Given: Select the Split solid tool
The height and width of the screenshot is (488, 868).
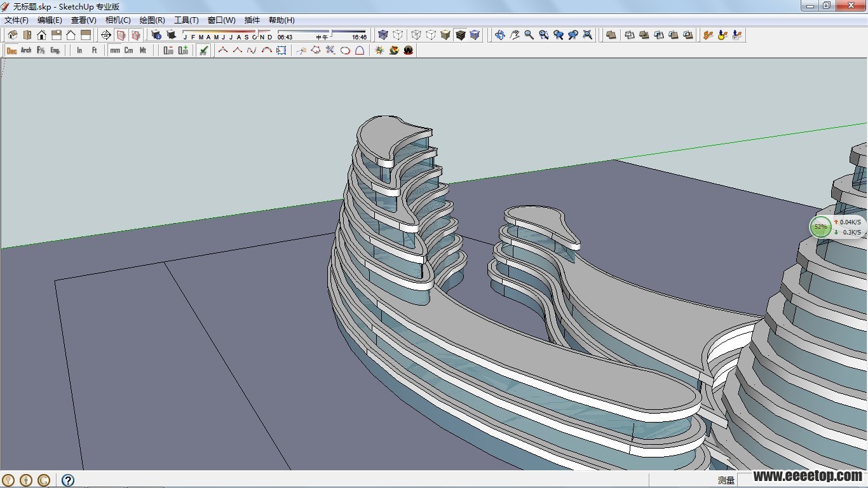Looking at the screenshot, I should point(688,35).
